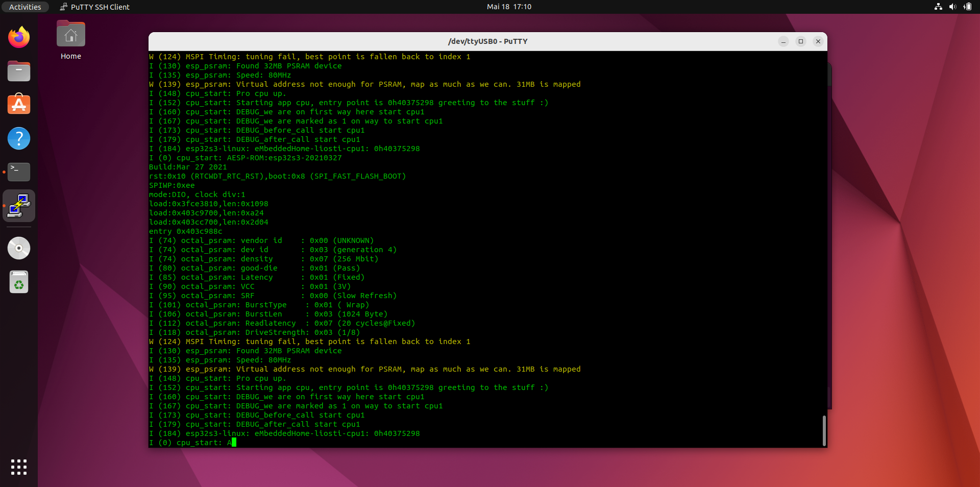This screenshot has width=980, height=487.
Task: Click the 'Build:Mar 27 2021' line
Action: pos(188,167)
